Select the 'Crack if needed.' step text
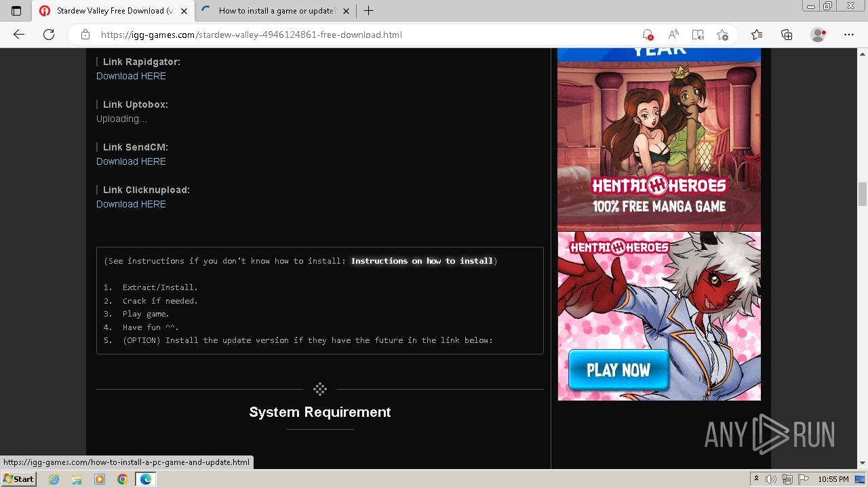 tap(160, 301)
